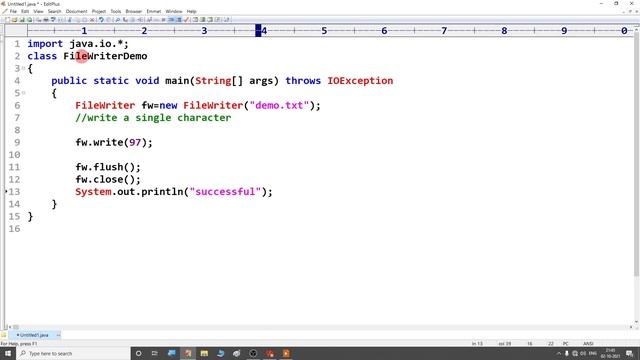Click line number 16 in the gutter

[14, 229]
